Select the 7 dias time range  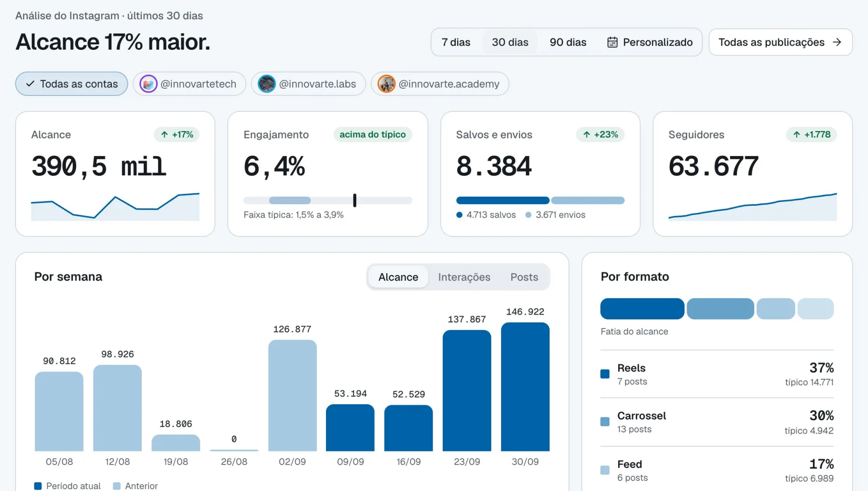tap(456, 42)
